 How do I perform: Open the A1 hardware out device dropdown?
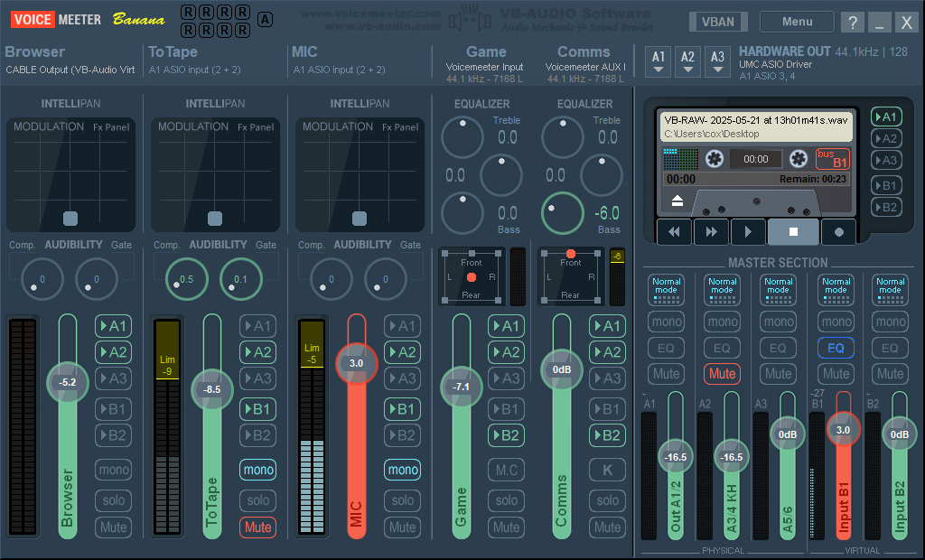tap(659, 62)
